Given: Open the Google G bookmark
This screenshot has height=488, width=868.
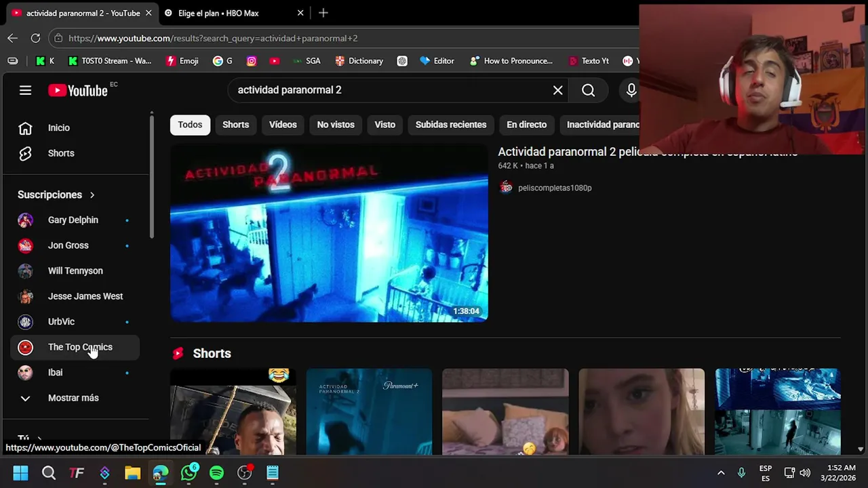Looking at the screenshot, I should 222,61.
